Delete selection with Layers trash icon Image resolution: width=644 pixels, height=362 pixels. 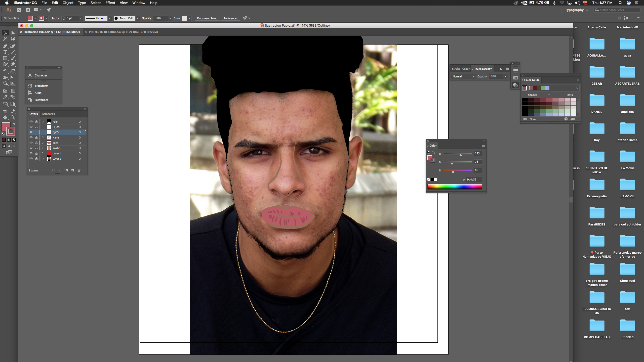[79, 170]
